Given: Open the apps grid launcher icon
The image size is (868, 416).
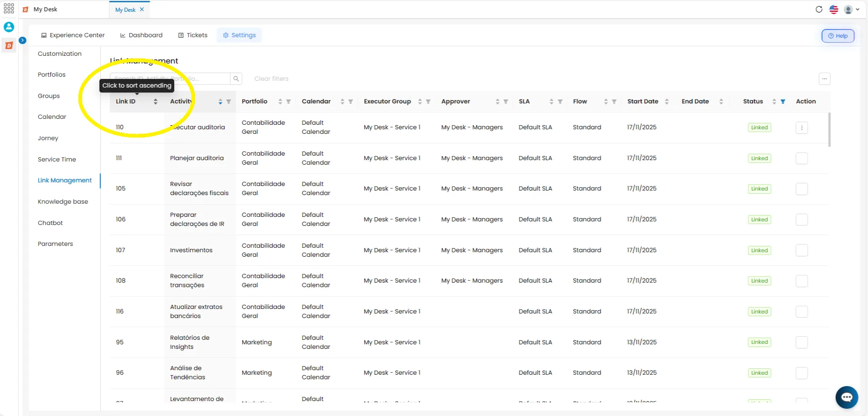Looking at the screenshot, I should click(9, 9).
